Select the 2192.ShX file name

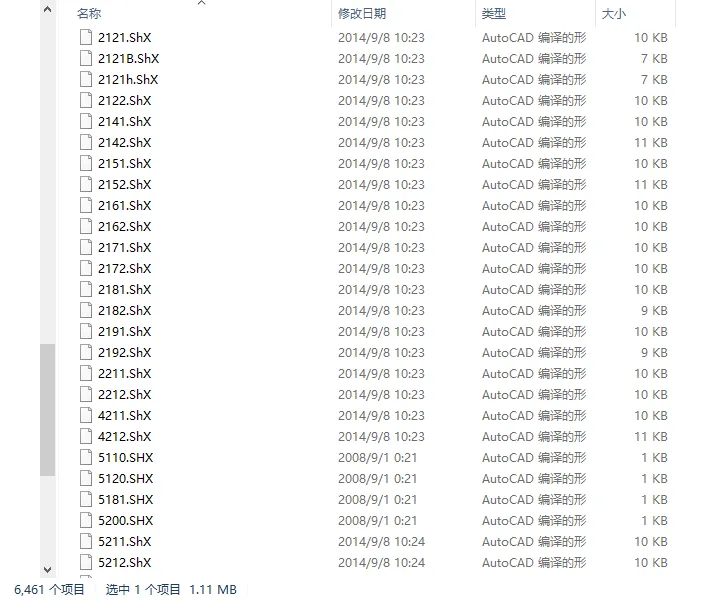coord(124,353)
